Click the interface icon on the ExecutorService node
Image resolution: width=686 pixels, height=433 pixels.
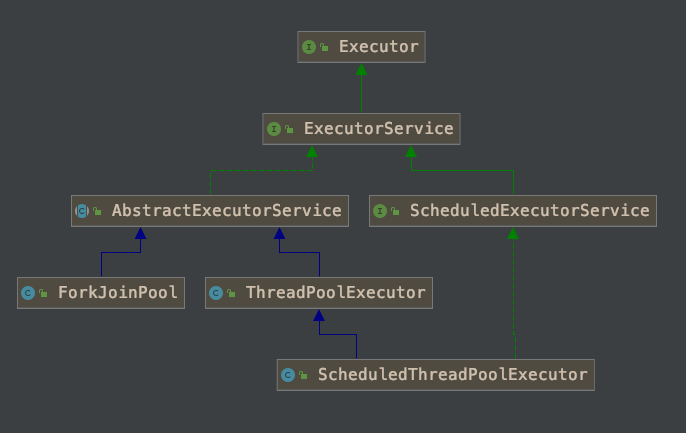(x=274, y=129)
